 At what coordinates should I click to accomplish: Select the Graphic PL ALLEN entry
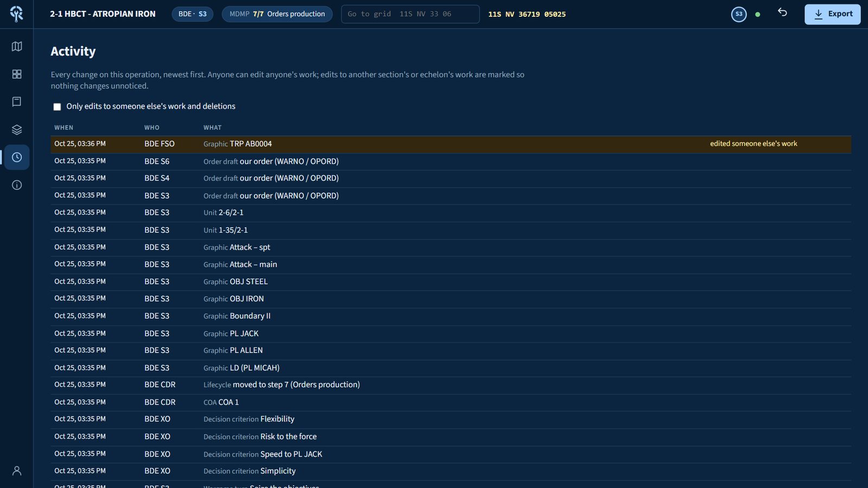pyautogui.click(x=451, y=351)
